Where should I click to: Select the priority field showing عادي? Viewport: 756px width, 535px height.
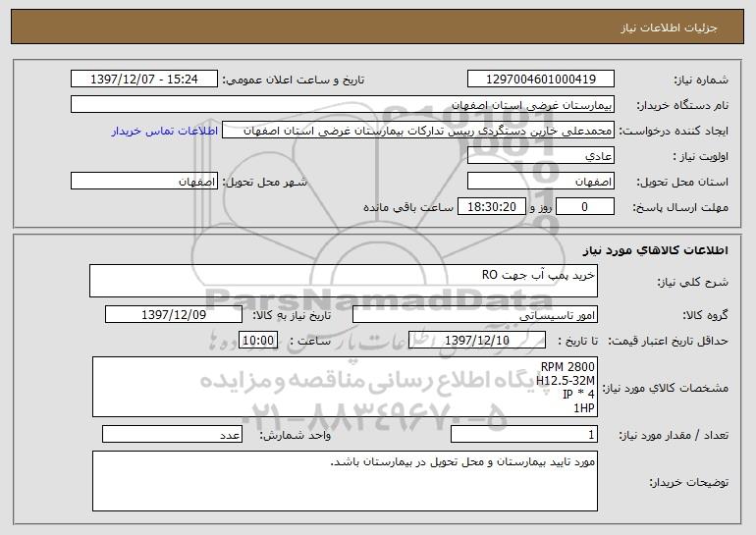click(540, 156)
